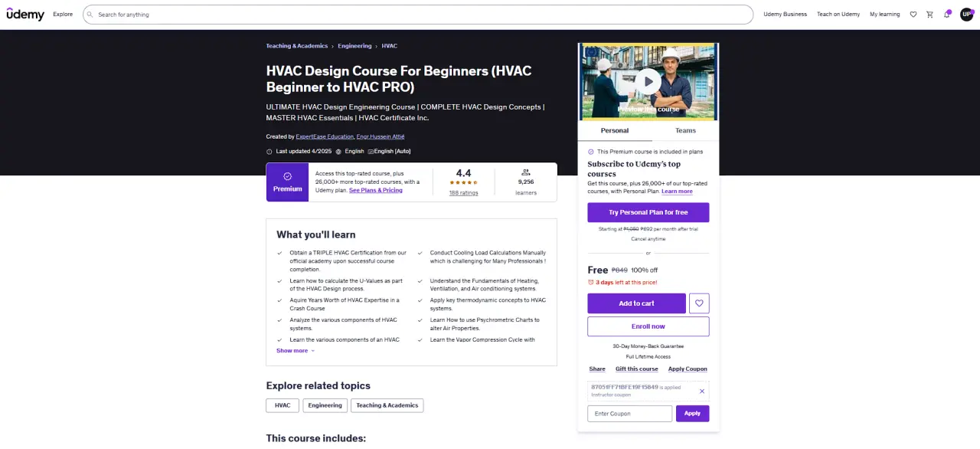Click the Enroll now button

click(648, 326)
